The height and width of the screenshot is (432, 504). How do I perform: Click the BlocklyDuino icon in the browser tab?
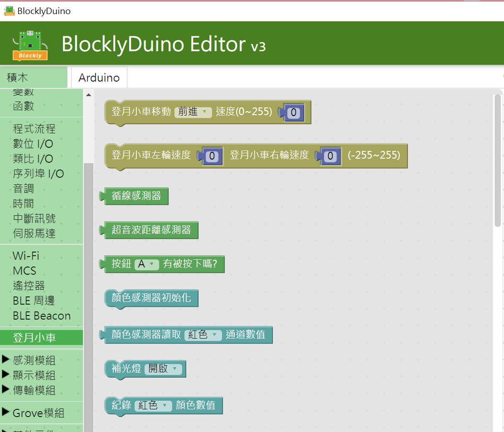click(x=9, y=10)
